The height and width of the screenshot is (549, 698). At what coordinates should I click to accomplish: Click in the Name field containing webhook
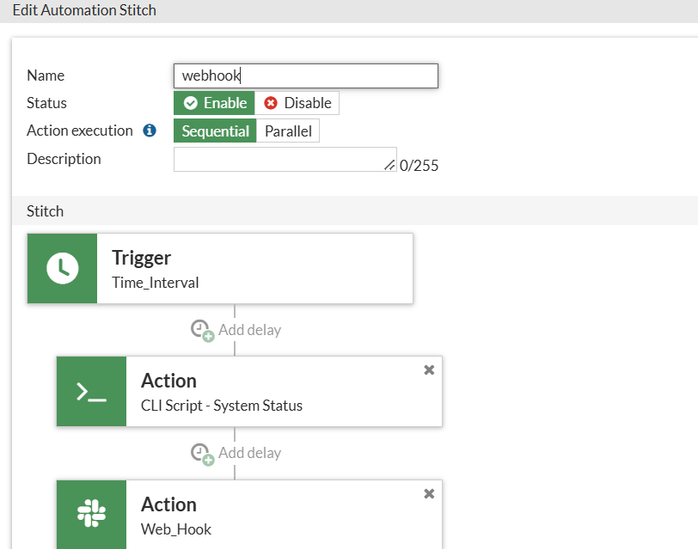click(x=305, y=76)
